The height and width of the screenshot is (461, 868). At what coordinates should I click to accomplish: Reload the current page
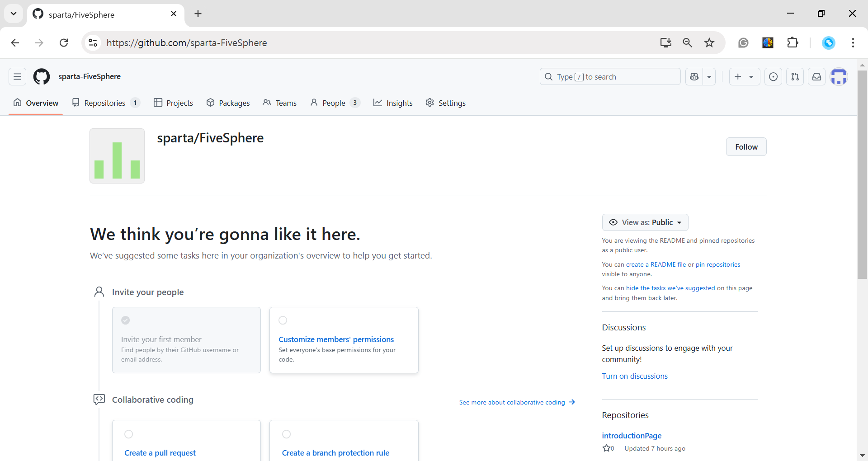(64, 43)
